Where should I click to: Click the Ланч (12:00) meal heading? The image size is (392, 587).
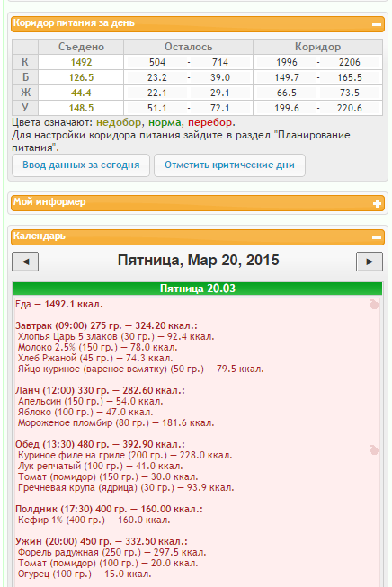pyautogui.click(x=100, y=390)
